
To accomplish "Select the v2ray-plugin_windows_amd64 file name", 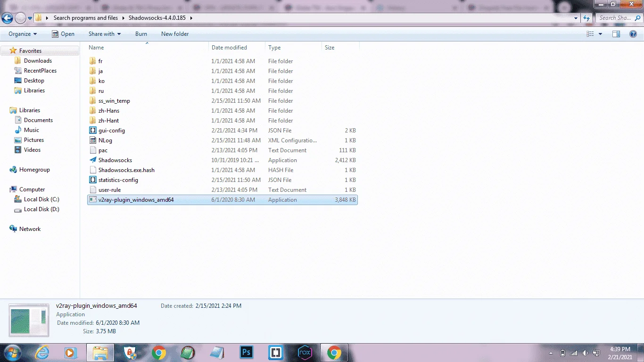I will point(136,200).
